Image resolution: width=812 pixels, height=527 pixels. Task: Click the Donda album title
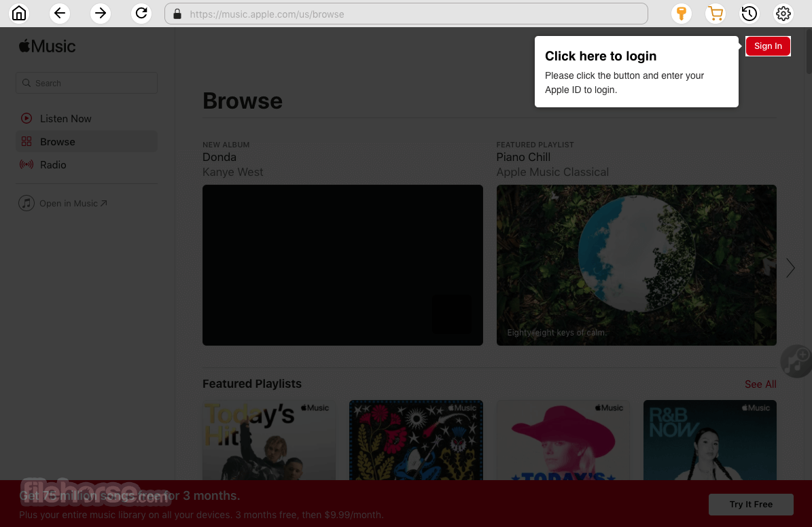coord(219,157)
